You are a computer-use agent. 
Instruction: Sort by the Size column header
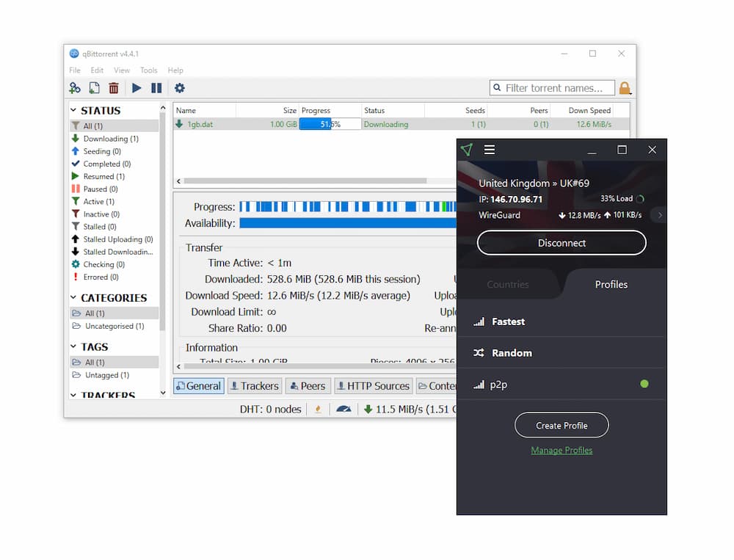point(267,111)
